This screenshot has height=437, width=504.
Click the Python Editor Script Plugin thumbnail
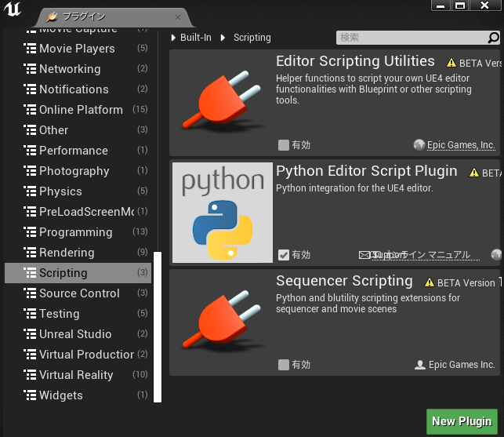[x=223, y=213]
